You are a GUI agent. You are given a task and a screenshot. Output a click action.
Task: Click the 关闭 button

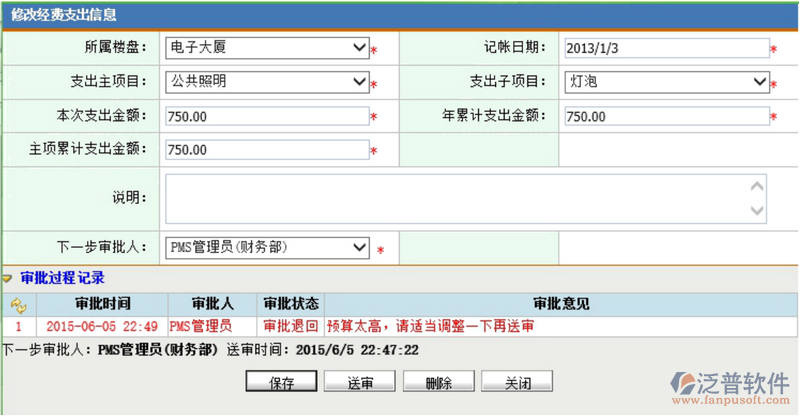click(517, 382)
